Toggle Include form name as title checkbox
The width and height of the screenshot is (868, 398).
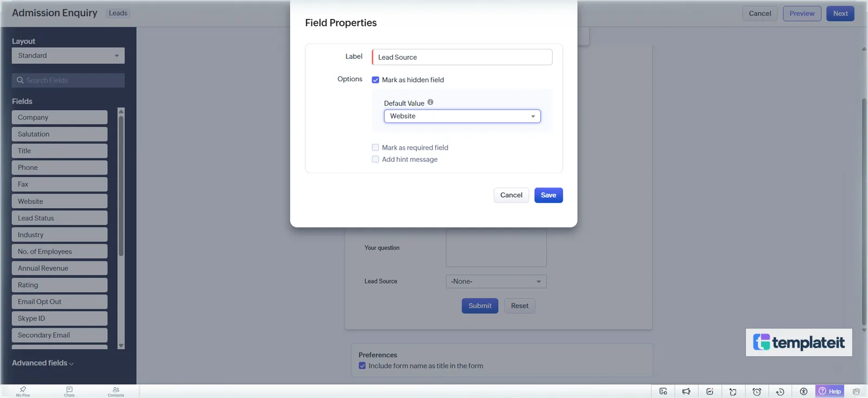362,366
